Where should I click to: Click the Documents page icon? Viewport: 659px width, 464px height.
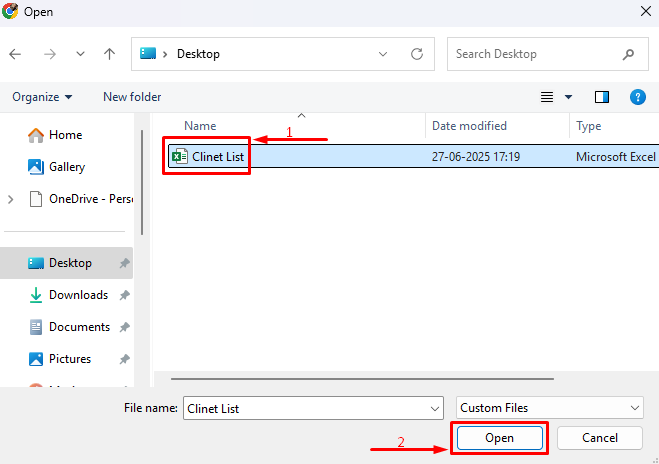pos(36,327)
